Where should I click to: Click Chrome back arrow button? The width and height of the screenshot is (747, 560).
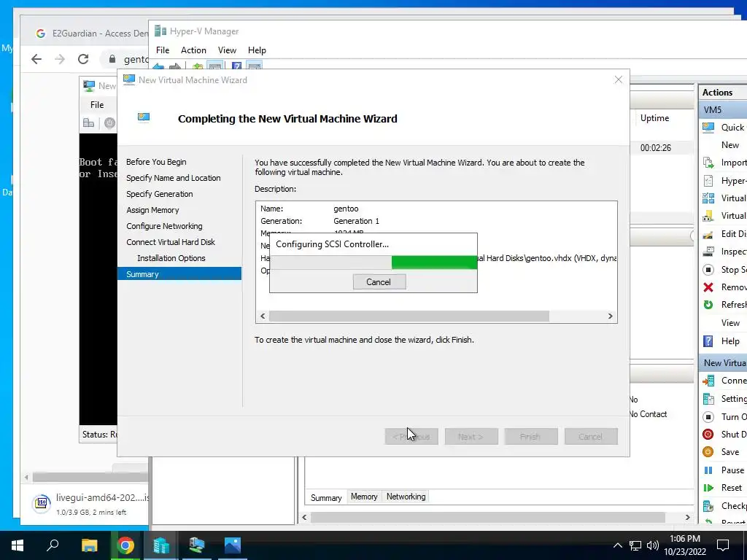click(36, 59)
